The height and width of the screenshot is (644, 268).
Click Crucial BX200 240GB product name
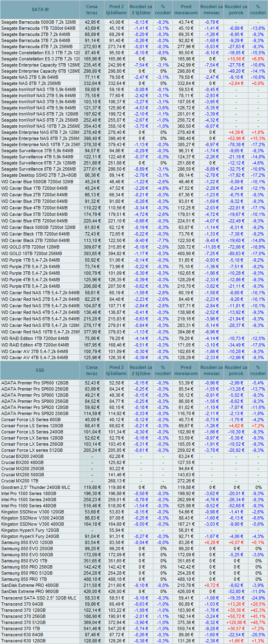22,456
